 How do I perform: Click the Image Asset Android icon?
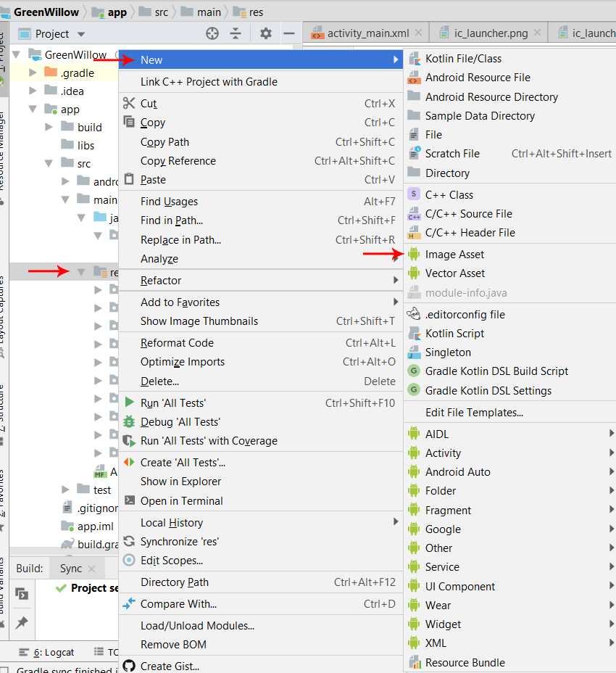click(x=414, y=255)
